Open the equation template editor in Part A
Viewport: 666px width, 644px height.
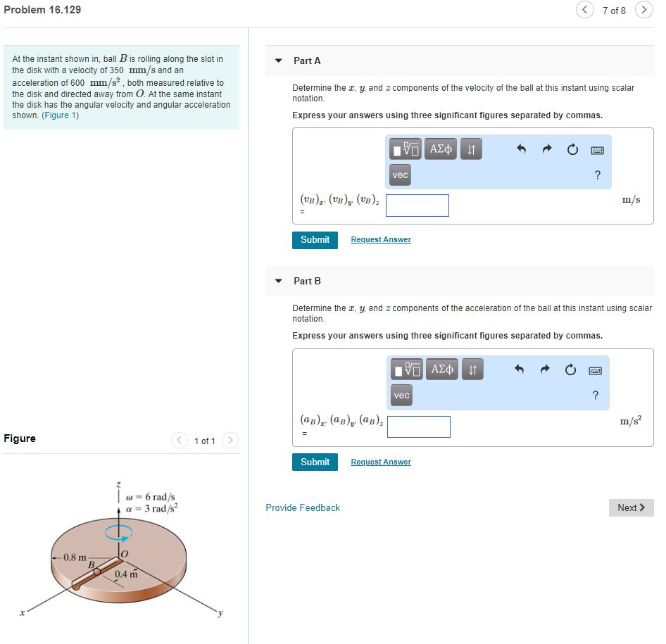(406, 149)
